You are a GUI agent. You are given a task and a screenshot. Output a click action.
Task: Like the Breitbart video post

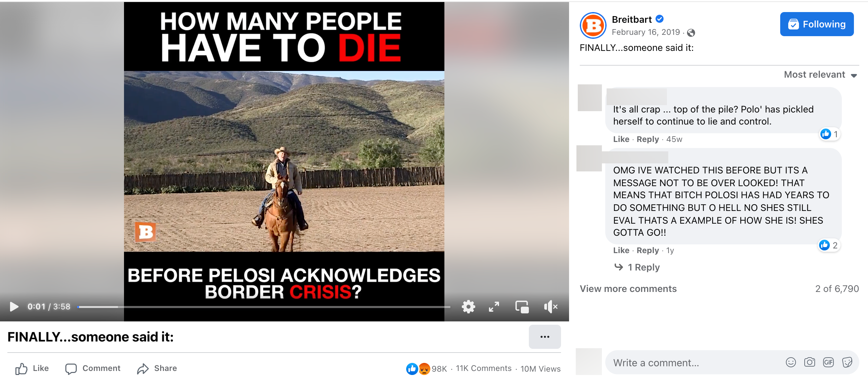click(x=32, y=368)
